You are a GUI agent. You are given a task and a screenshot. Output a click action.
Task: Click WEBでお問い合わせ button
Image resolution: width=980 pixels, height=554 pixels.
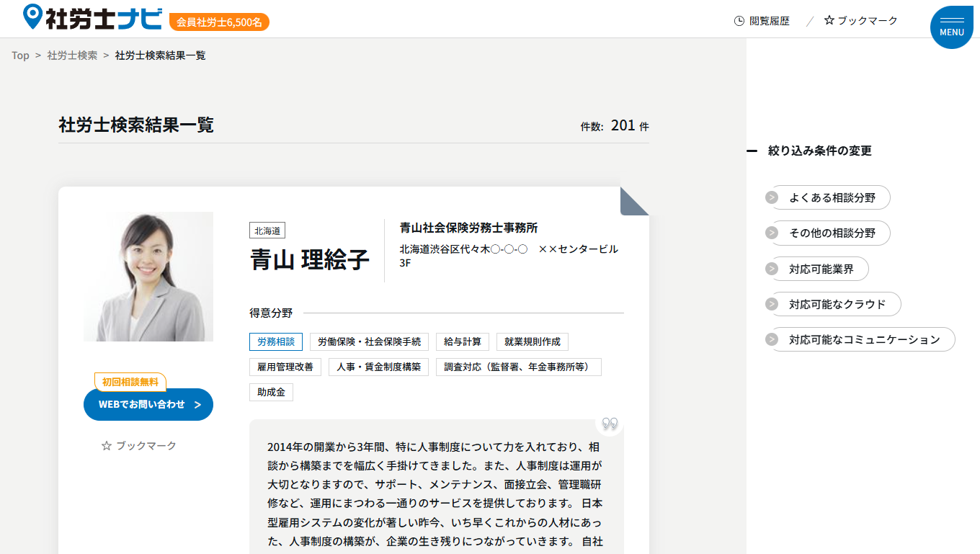click(x=148, y=404)
